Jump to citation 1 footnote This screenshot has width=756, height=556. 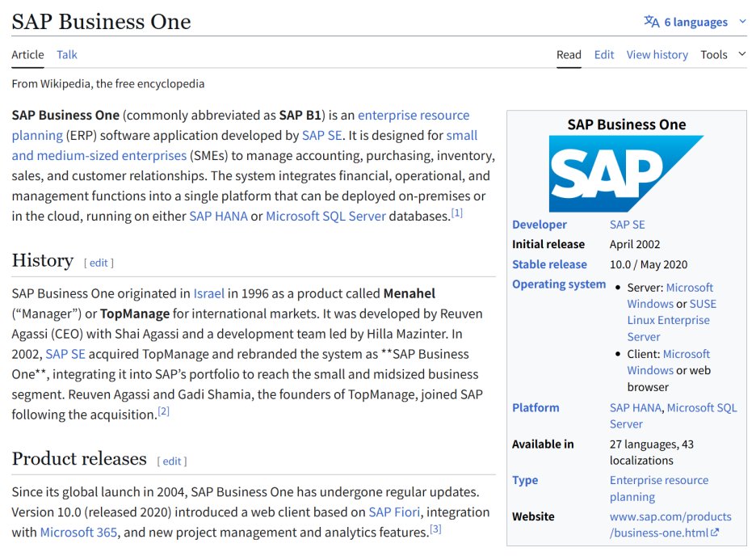[456, 213]
